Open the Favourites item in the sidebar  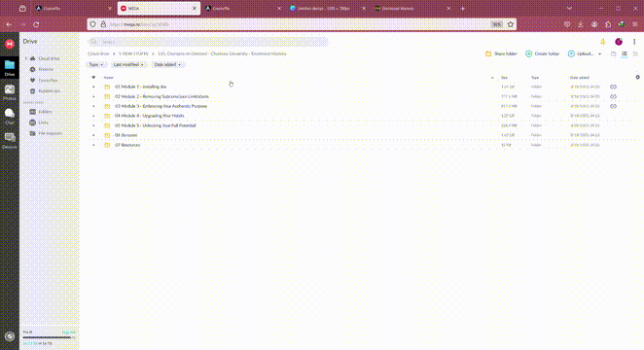point(45,80)
